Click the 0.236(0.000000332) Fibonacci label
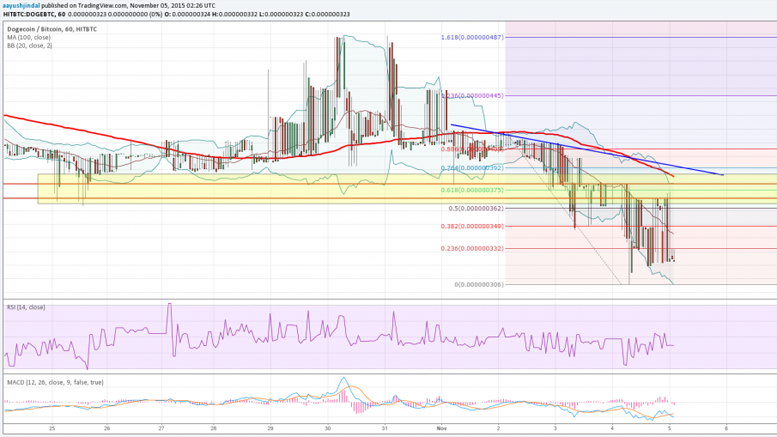 472,249
